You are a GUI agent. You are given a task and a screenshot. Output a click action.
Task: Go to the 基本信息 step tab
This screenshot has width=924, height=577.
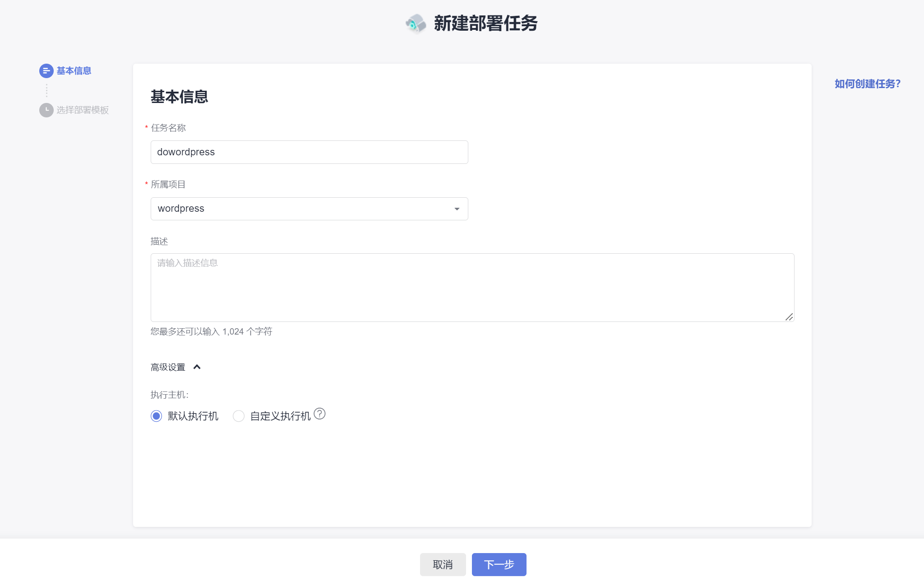(74, 71)
